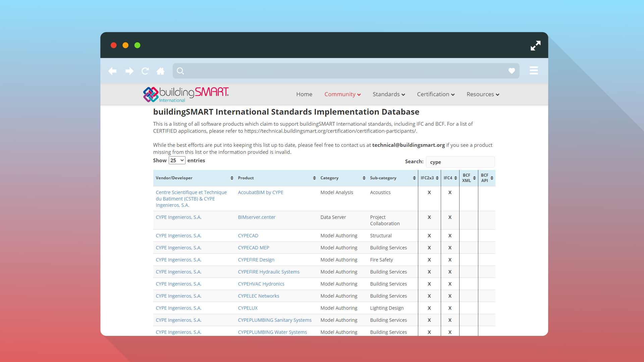Sort by Category column arrows

364,178
